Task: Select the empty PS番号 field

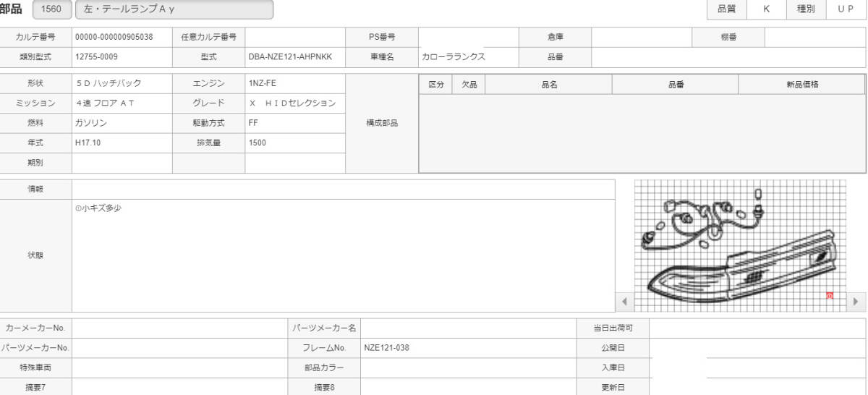Action: pyautogui.click(x=469, y=37)
